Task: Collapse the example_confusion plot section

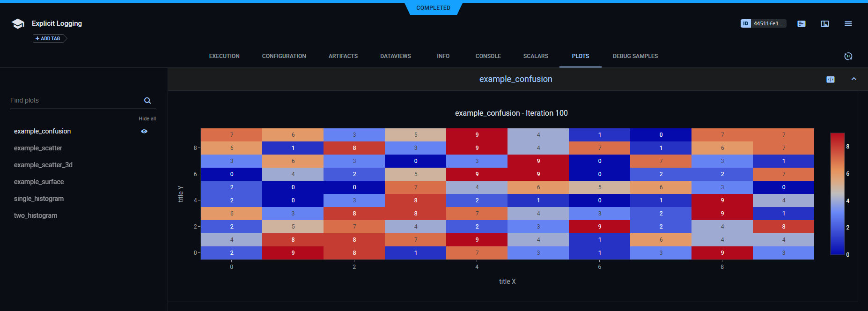Action: [854, 79]
